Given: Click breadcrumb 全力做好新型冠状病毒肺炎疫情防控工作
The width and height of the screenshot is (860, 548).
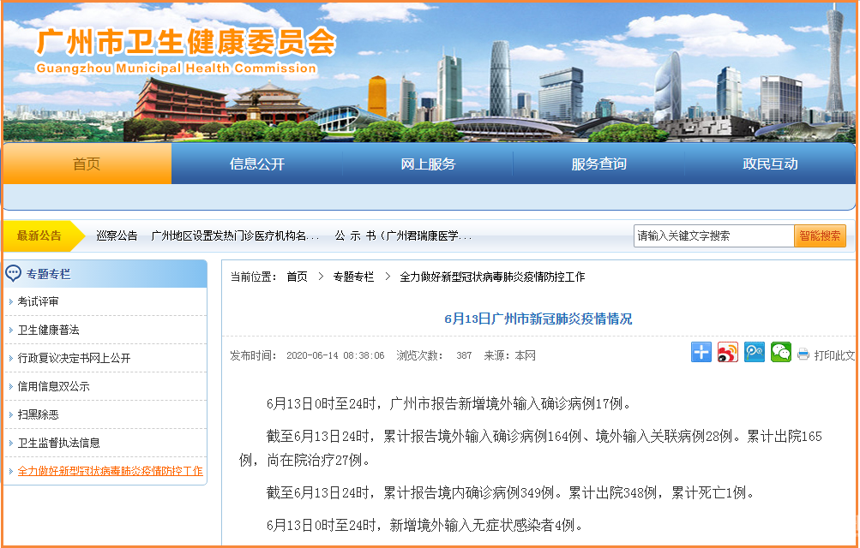Looking at the screenshot, I should point(493,277).
